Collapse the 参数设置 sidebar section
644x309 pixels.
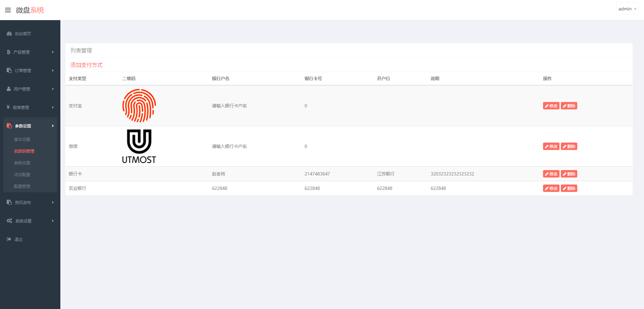[30, 126]
